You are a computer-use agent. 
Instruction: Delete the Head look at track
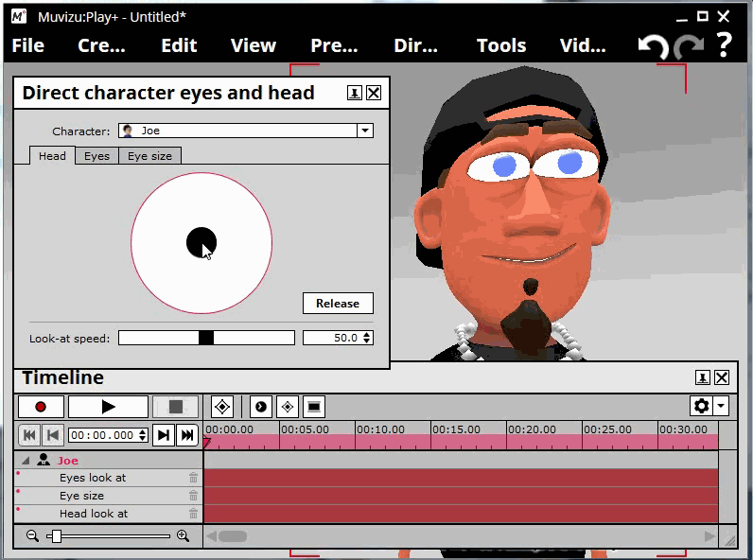coord(193,514)
